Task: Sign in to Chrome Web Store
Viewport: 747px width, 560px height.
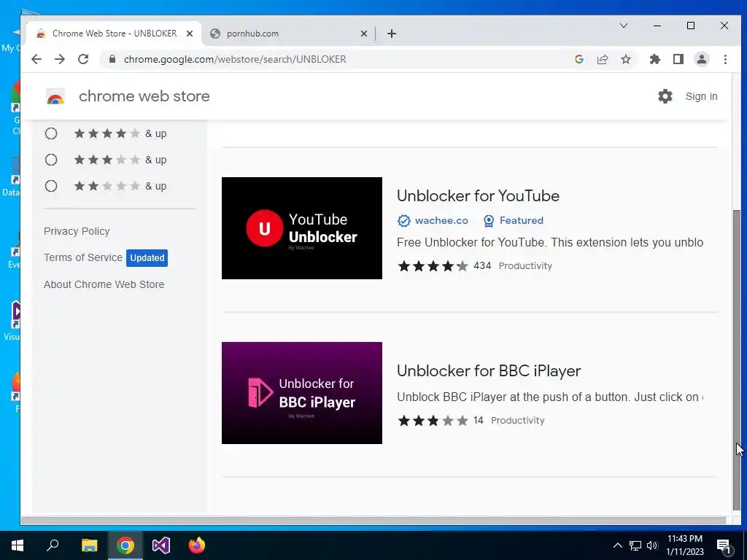Action: (701, 96)
